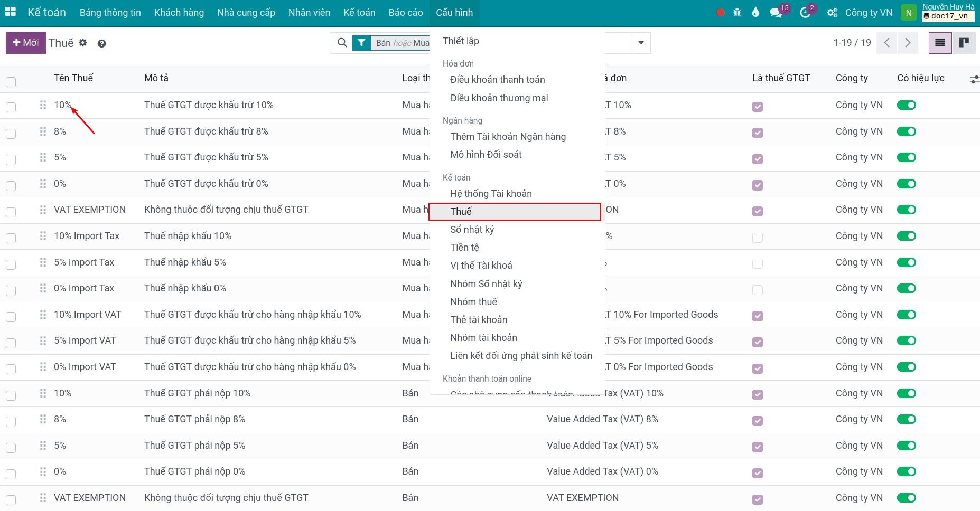
Task: Open the Công ty VN company switcher
Action: [869, 13]
